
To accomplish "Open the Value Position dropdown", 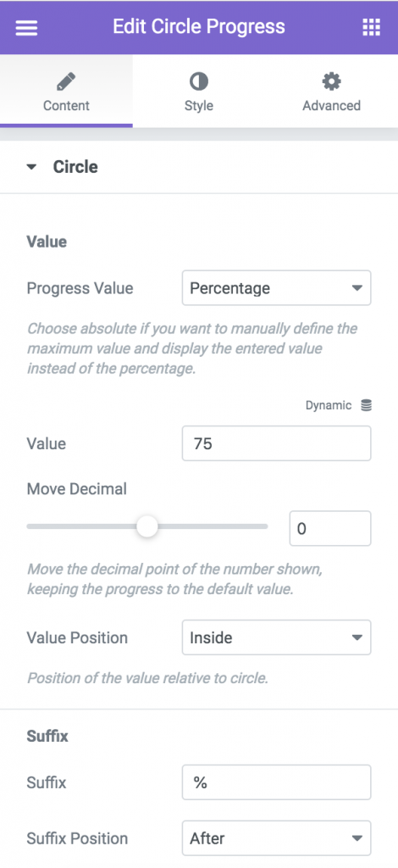I will pos(276,637).
